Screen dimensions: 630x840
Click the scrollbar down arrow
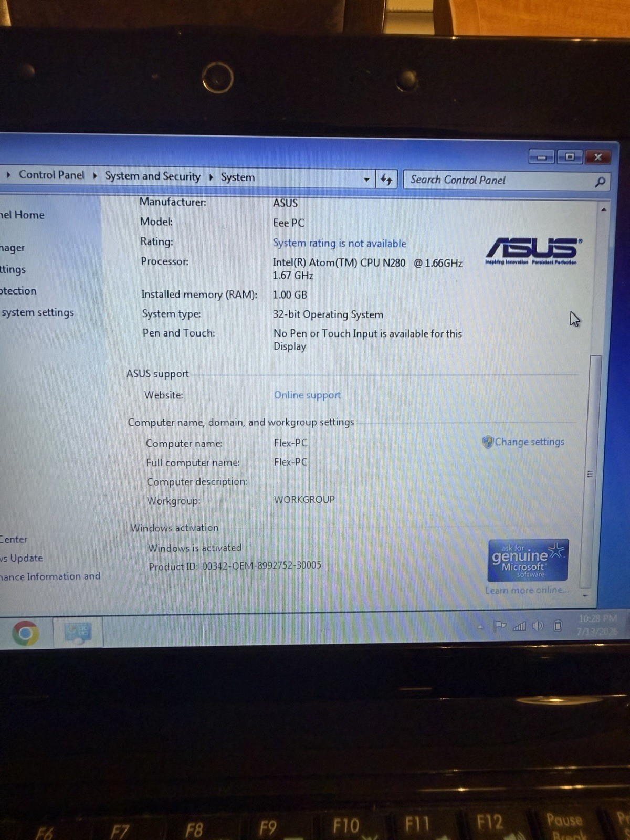[585, 596]
